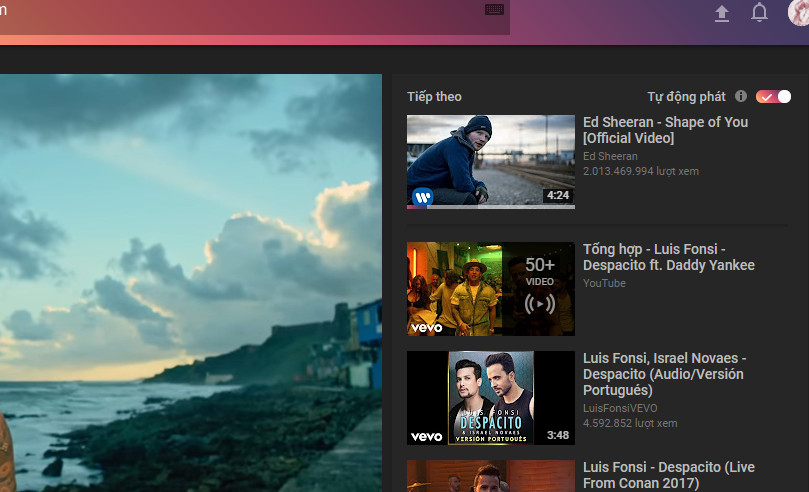809x492 pixels.
Task: Open the notifications bell icon
Action: (x=759, y=12)
